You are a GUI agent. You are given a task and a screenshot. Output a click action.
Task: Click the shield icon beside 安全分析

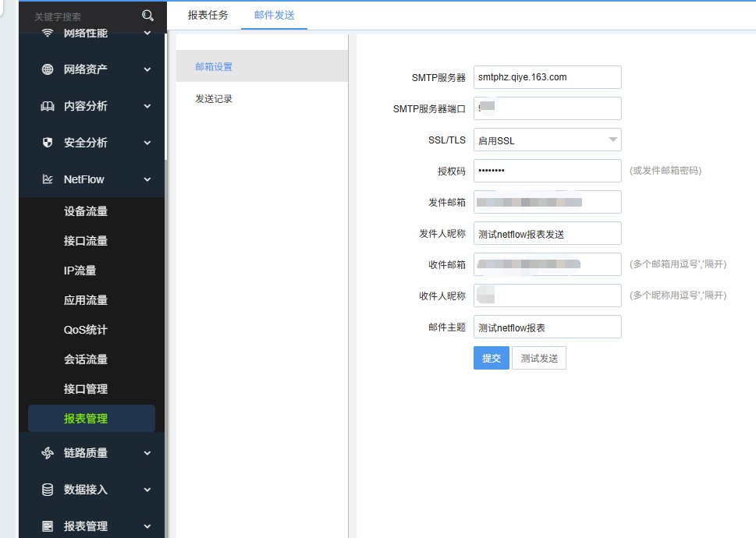[x=48, y=143]
